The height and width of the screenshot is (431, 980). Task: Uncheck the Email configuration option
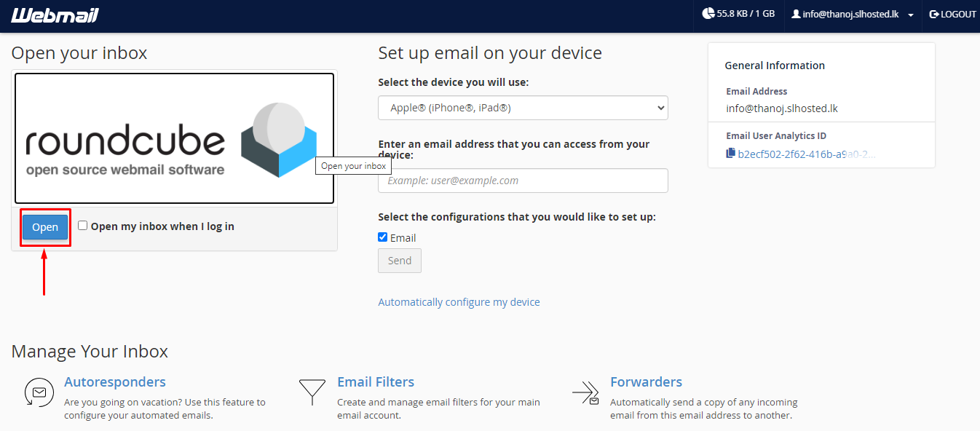382,237
